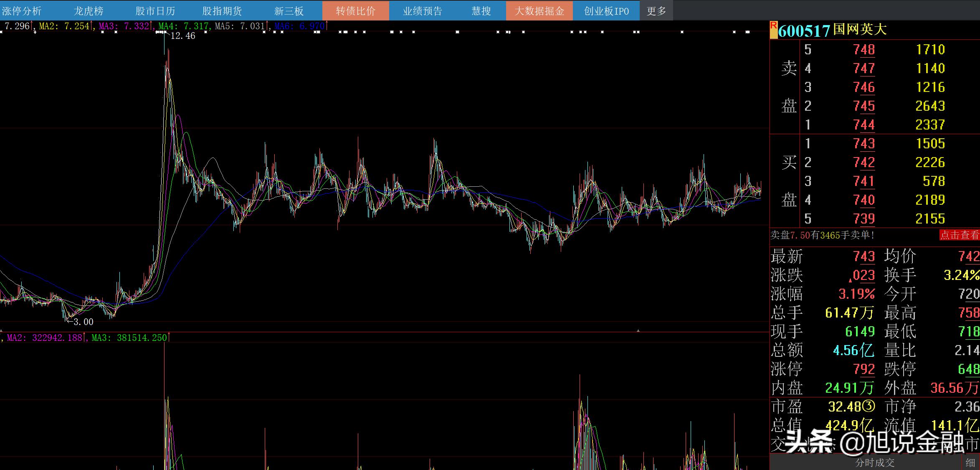Click the 12.46 high price marker
This screenshot has width=980, height=470.
182,36
